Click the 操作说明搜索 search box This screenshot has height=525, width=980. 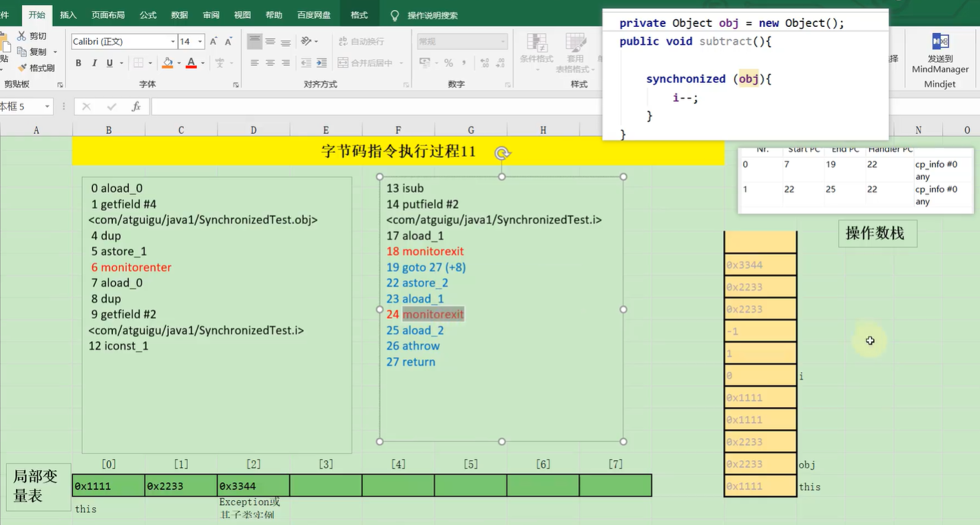tap(432, 15)
